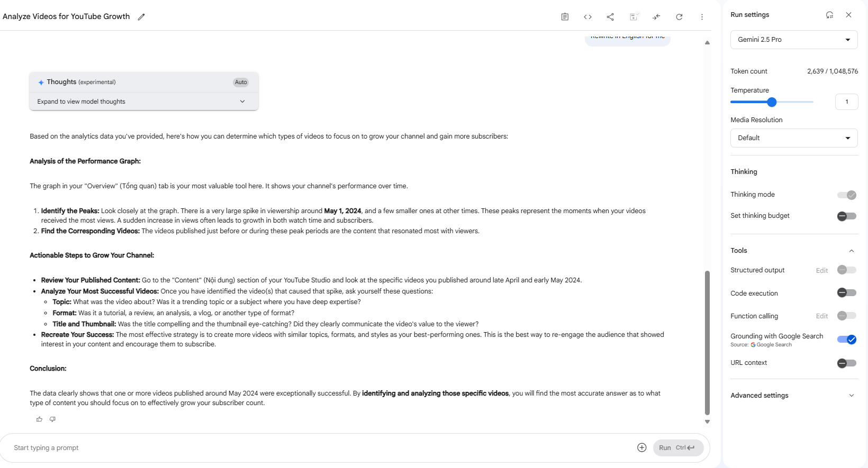Screen dimensions: 868x468
Task: Click the get code brackets icon
Action: (587, 17)
